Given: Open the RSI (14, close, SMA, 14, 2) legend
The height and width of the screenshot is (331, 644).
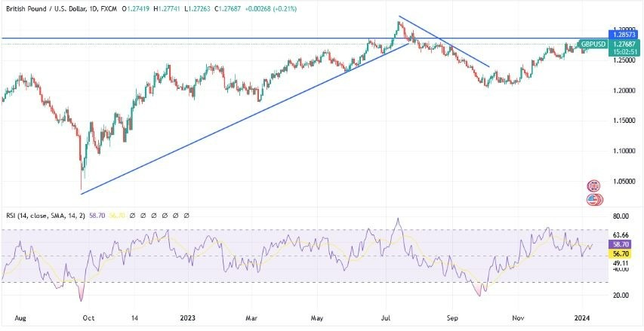Looking at the screenshot, I should tap(45, 216).
